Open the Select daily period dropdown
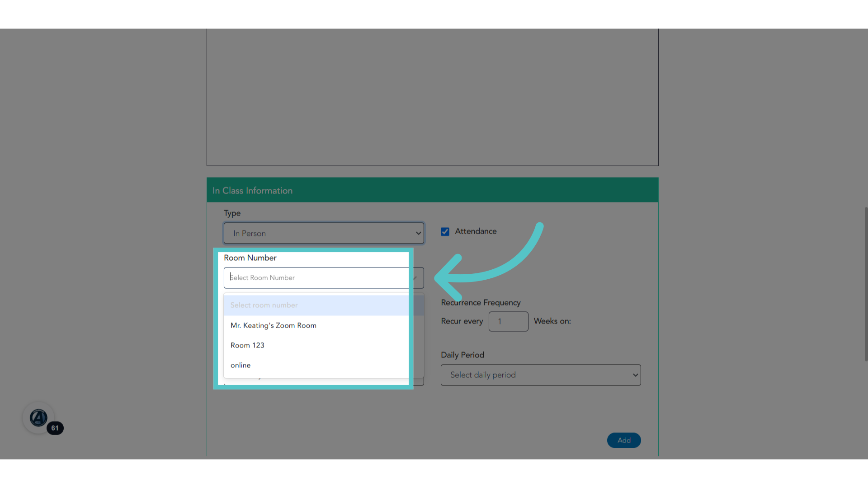 pyautogui.click(x=541, y=375)
